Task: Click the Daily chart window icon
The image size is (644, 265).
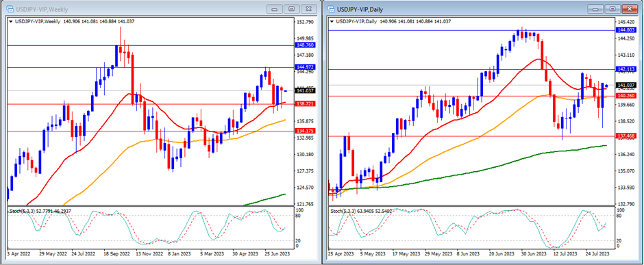Action: click(331, 9)
